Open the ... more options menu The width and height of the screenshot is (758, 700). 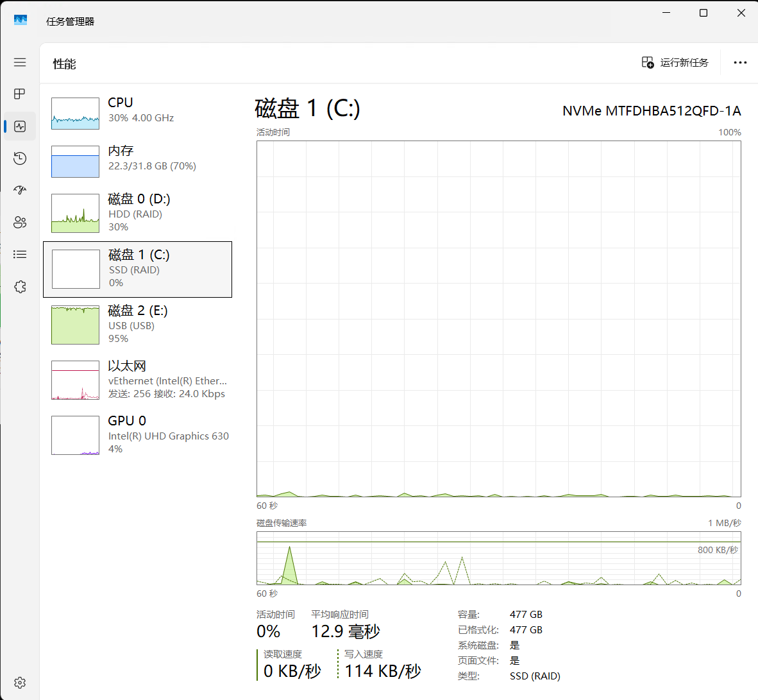coord(741,62)
